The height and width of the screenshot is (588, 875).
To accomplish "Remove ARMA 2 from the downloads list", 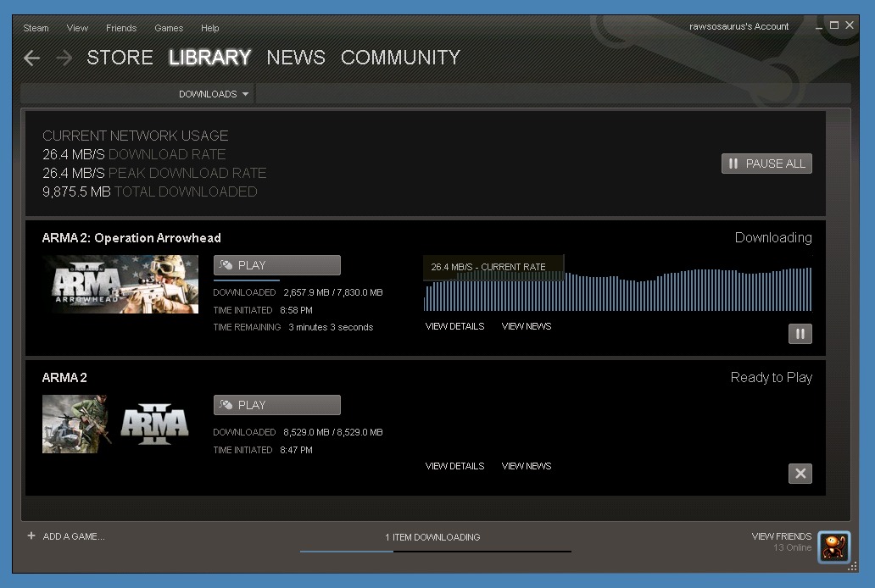I will [x=800, y=474].
